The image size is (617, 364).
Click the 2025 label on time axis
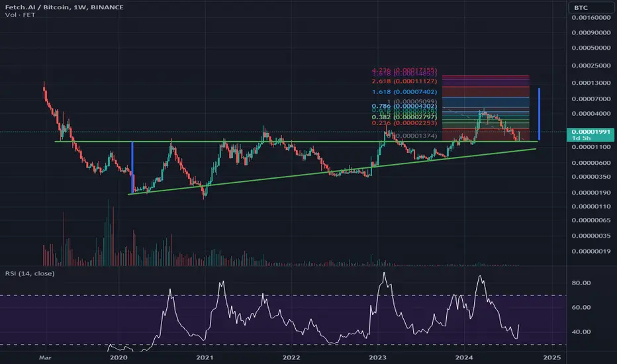pyautogui.click(x=551, y=357)
